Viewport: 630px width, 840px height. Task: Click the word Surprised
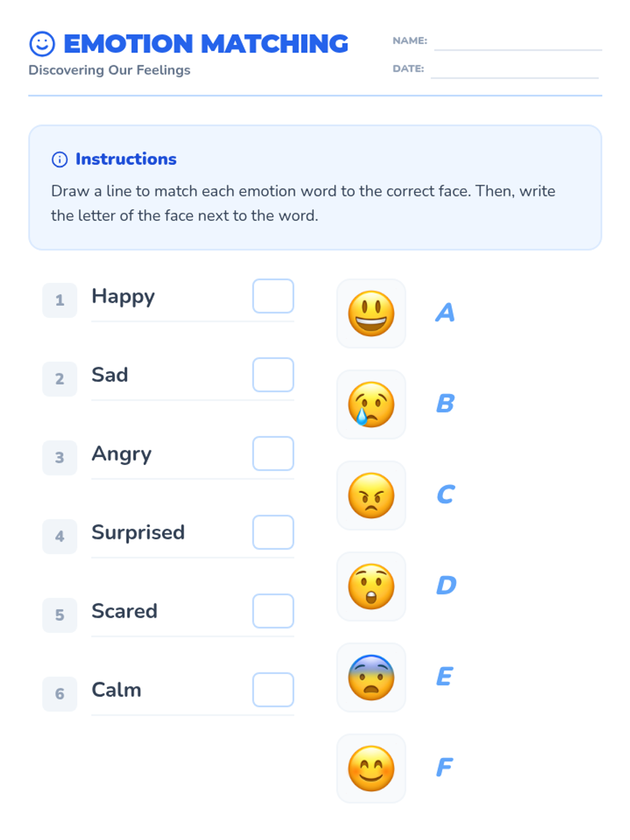click(138, 532)
